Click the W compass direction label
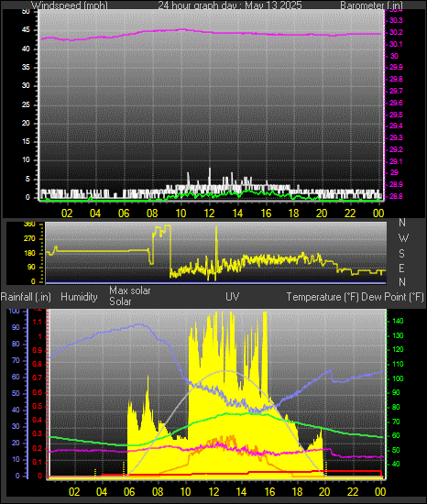The height and width of the screenshot is (504, 427). pyautogui.click(x=403, y=238)
